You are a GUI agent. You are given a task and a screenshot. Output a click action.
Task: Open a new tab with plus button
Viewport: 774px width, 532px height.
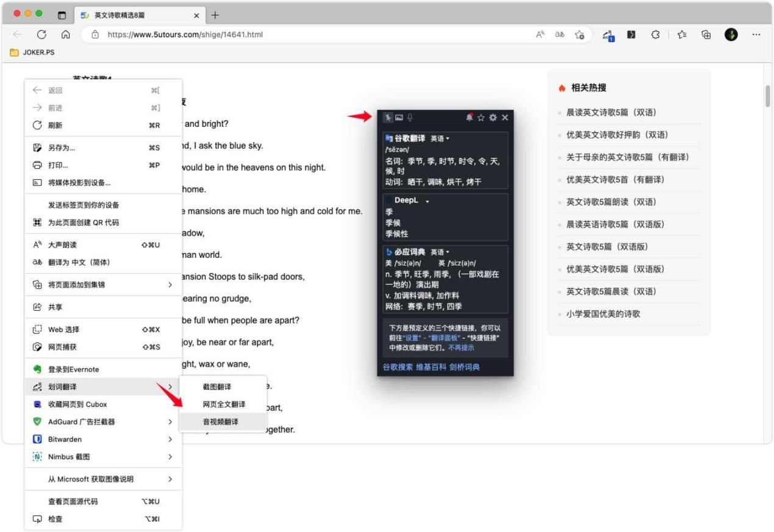point(215,15)
